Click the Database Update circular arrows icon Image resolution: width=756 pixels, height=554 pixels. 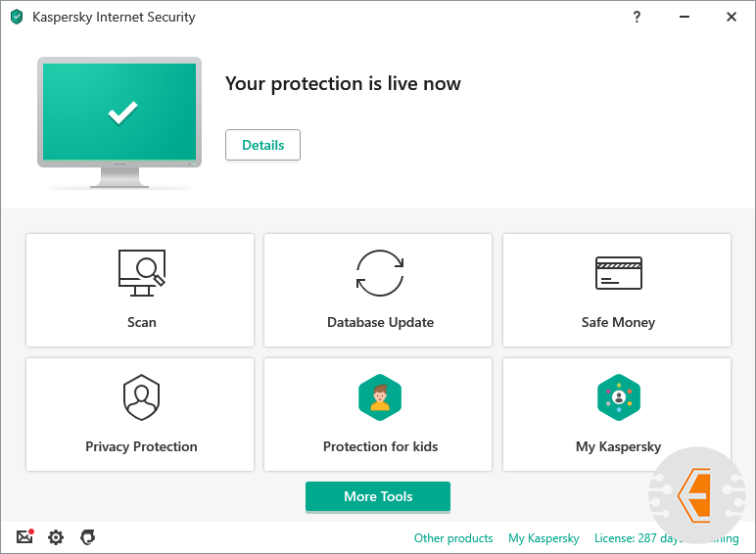(379, 273)
